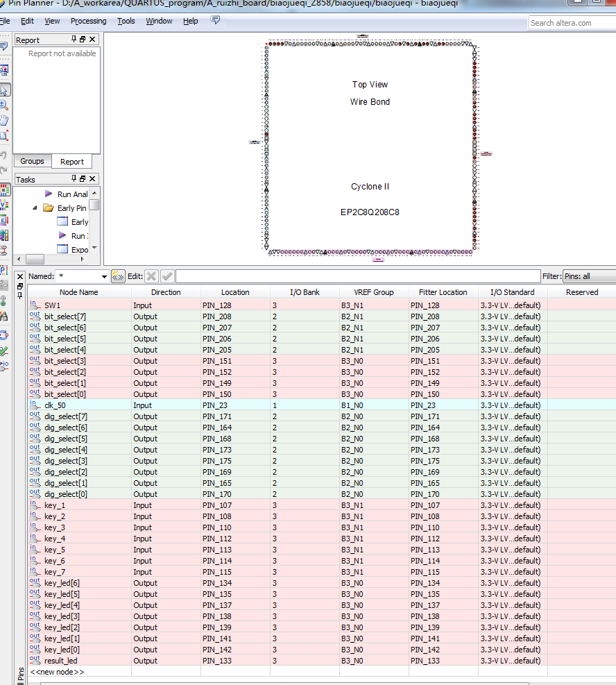The height and width of the screenshot is (685, 616).
Task: Pick the Hand pan tool
Action: [4, 120]
